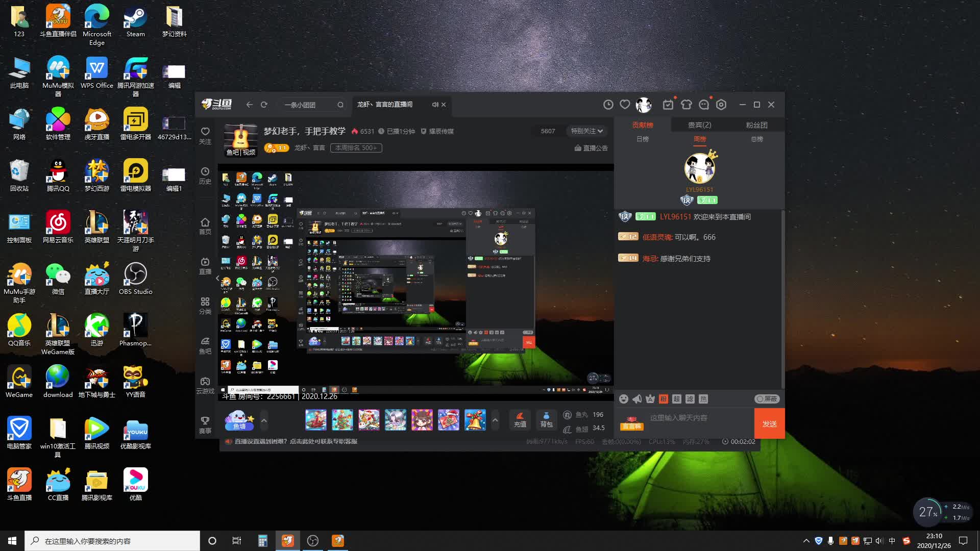Open the messages chat-bubble icon
This screenshot has height=551, width=980.
(704, 105)
